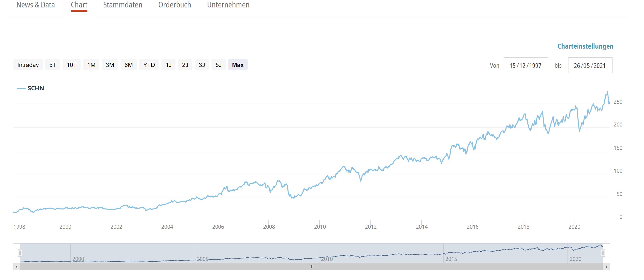Select the 6M range button

(129, 65)
